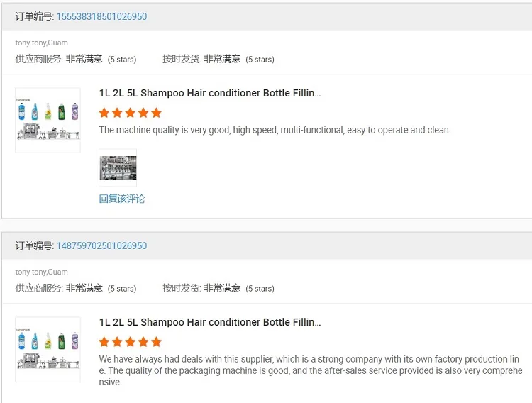Open attached review photo of filling machine
The image size is (532, 403).
(x=118, y=167)
